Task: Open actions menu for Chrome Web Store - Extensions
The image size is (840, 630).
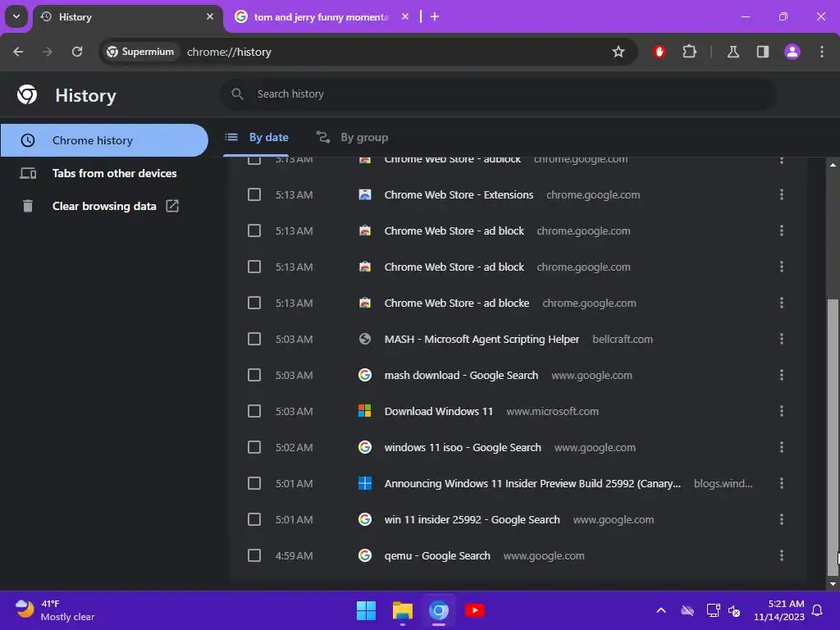Action: click(x=782, y=194)
